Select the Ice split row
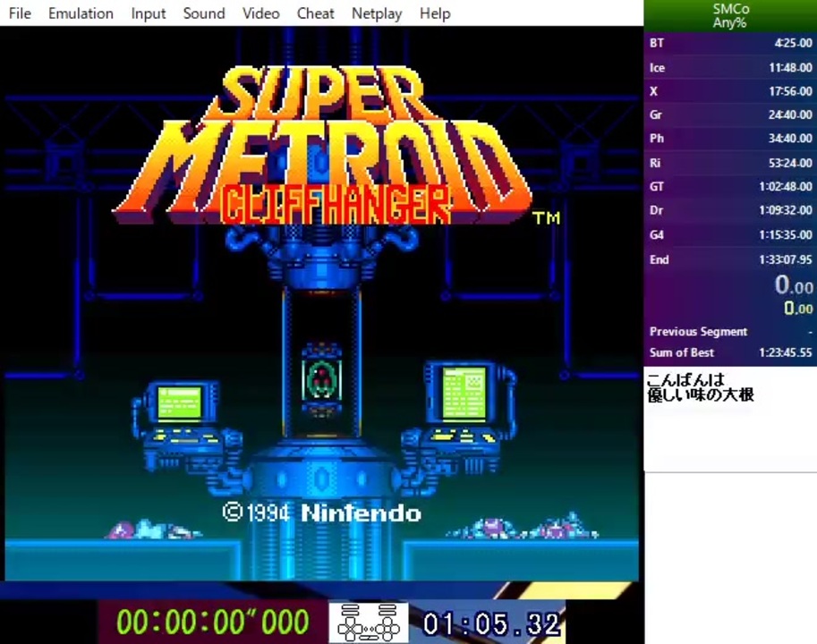The width and height of the screenshot is (817, 644). [730, 68]
